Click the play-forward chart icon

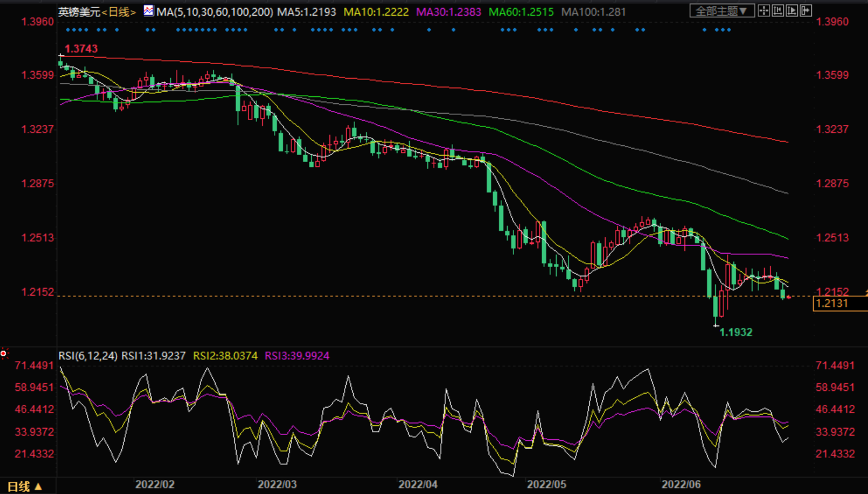[792, 10]
